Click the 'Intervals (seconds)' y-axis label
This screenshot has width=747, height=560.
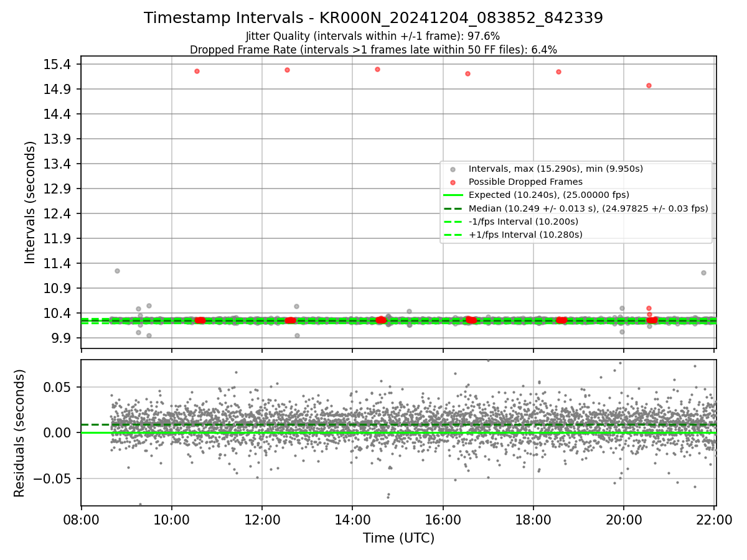tap(31, 202)
